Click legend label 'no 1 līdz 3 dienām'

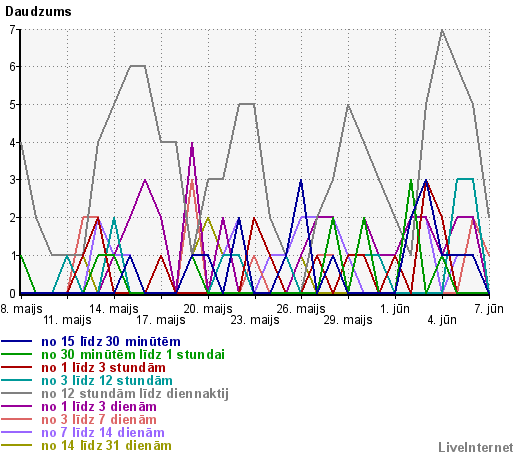click(99, 407)
